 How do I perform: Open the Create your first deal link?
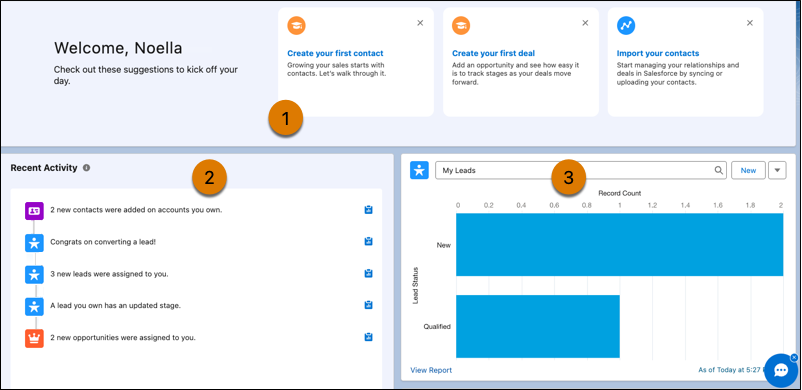click(x=494, y=53)
